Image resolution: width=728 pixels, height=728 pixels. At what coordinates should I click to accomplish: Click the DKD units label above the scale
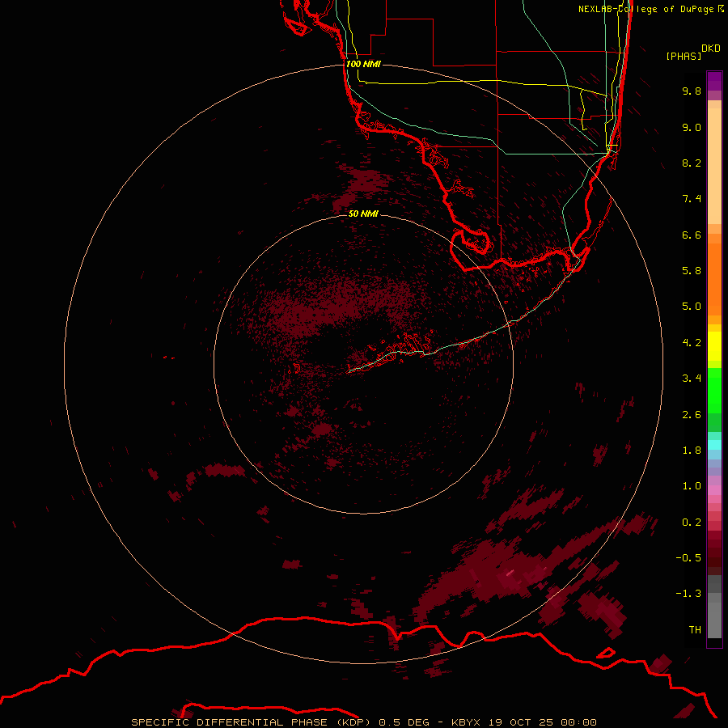[711, 49]
